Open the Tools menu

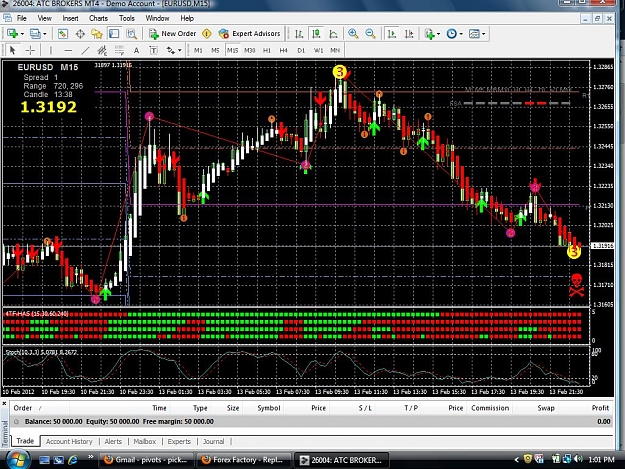click(x=127, y=18)
